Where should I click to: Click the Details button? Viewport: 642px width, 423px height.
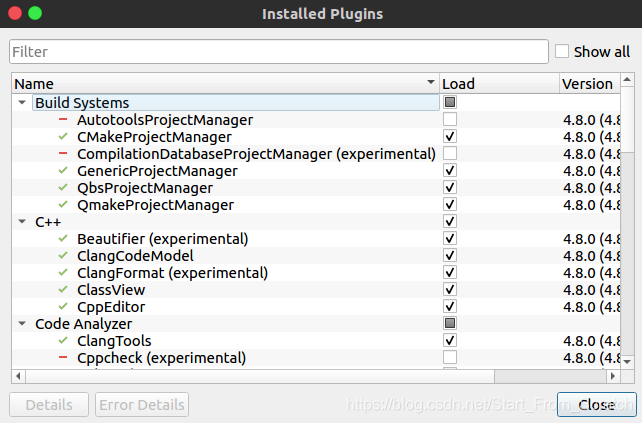(x=49, y=405)
